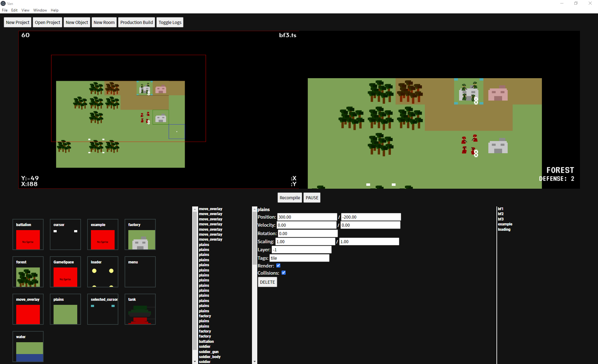This screenshot has height=364, width=598.
Task: Open the bf3 room in list
Action: [x=501, y=219]
